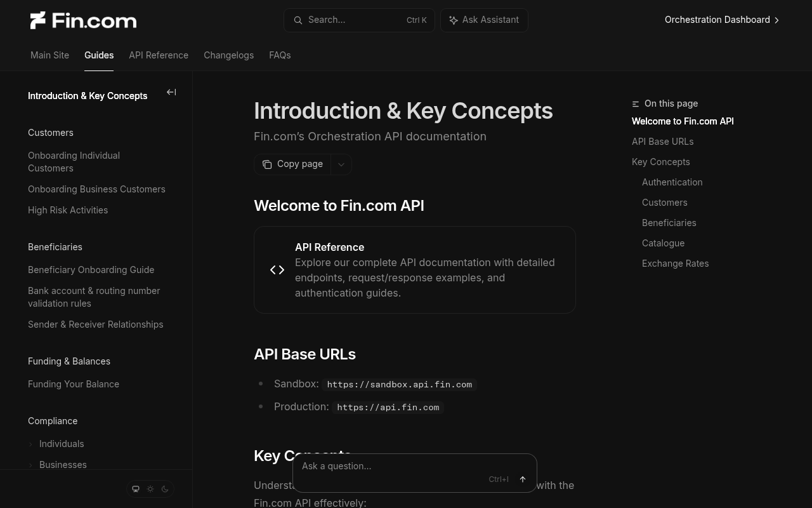This screenshot has width=812, height=508.
Task: Open Funding Your Balance guide
Action: [74, 384]
